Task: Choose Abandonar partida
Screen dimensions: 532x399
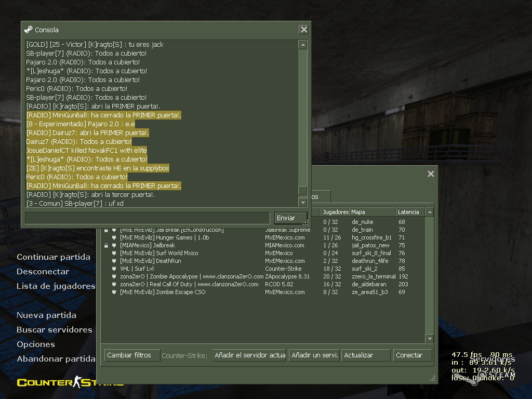Action: pyautogui.click(x=56, y=359)
